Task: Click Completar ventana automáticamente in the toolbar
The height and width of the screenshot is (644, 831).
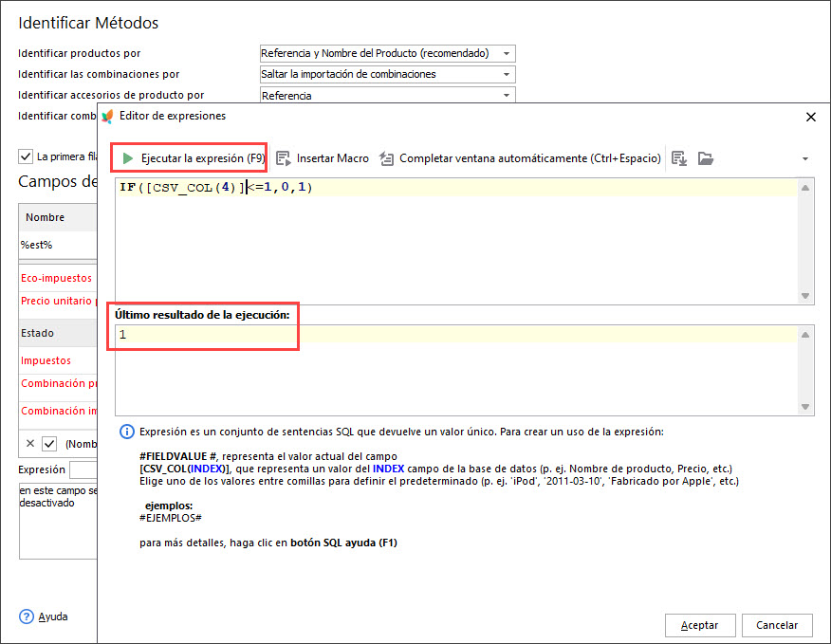Action: (x=520, y=158)
